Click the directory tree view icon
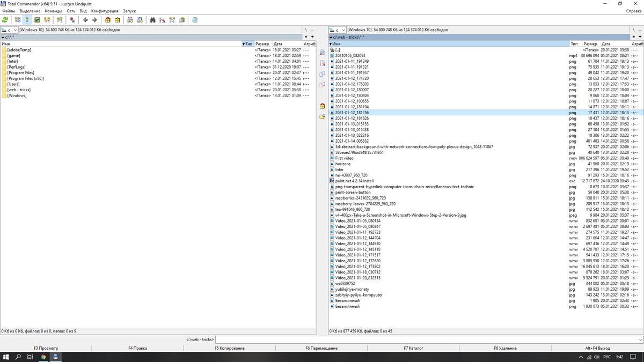This screenshot has height=362, width=644. (x=48, y=20)
